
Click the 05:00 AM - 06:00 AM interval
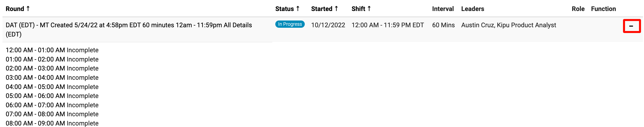(x=52, y=96)
